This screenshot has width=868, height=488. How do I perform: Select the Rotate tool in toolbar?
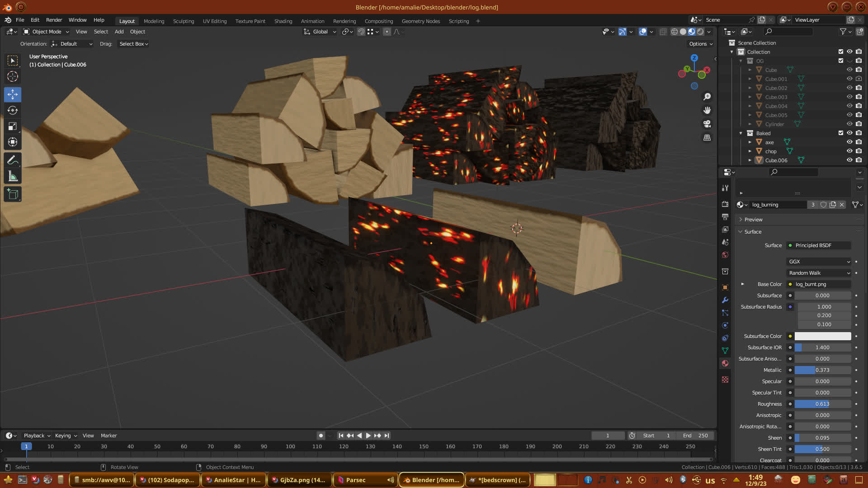(13, 110)
